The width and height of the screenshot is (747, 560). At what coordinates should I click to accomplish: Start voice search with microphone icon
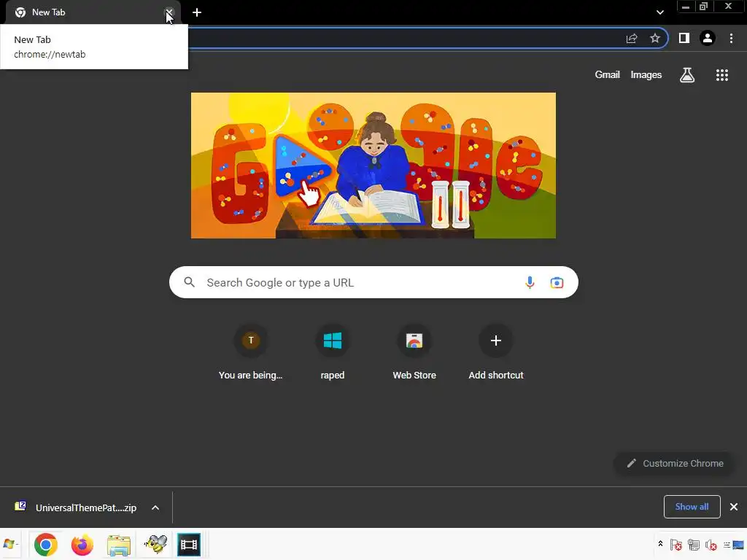(530, 282)
